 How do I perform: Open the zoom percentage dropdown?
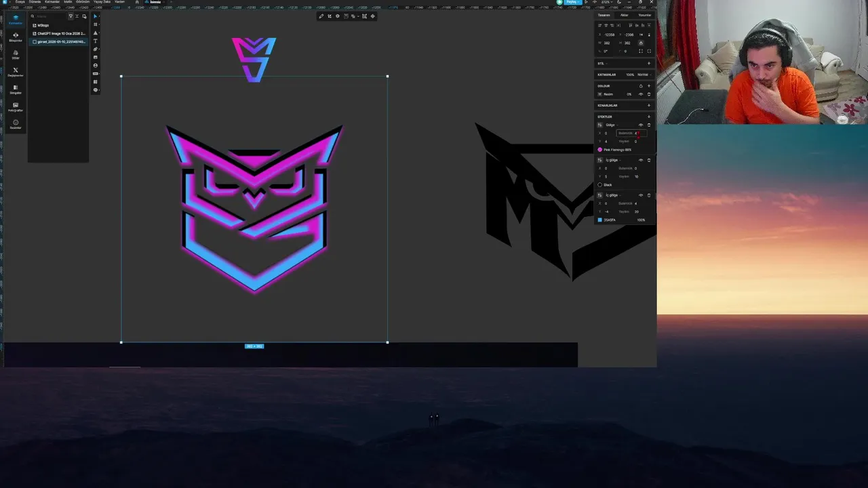point(608,2)
